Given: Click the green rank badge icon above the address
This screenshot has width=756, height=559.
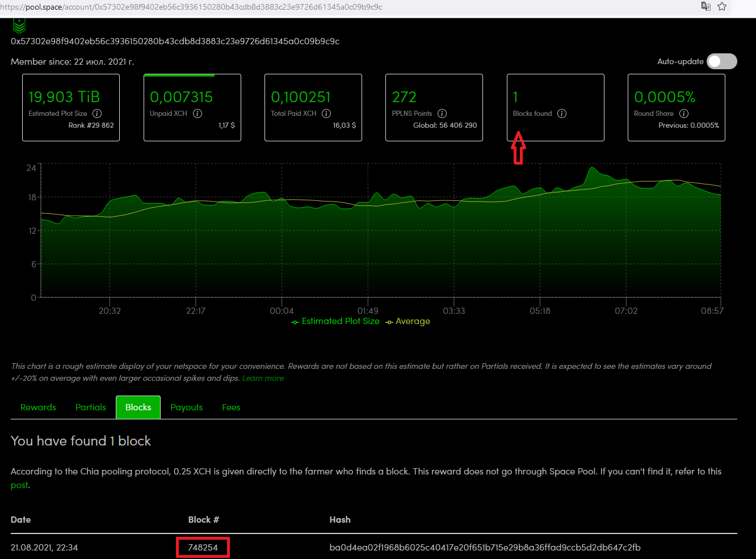Looking at the screenshot, I should pyautogui.click(x=19, y=26).
